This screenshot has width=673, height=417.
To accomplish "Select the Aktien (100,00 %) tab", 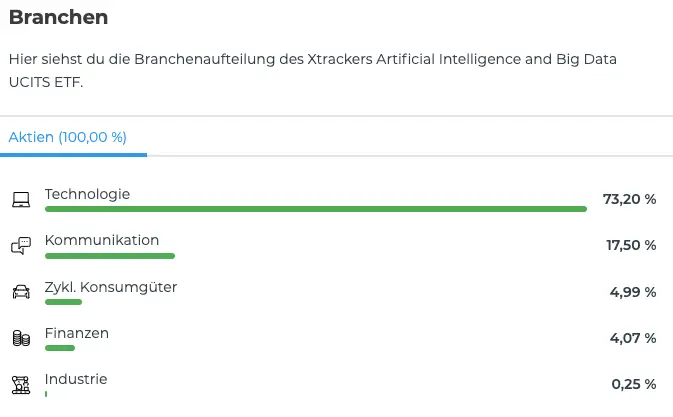I will (68, 137).
